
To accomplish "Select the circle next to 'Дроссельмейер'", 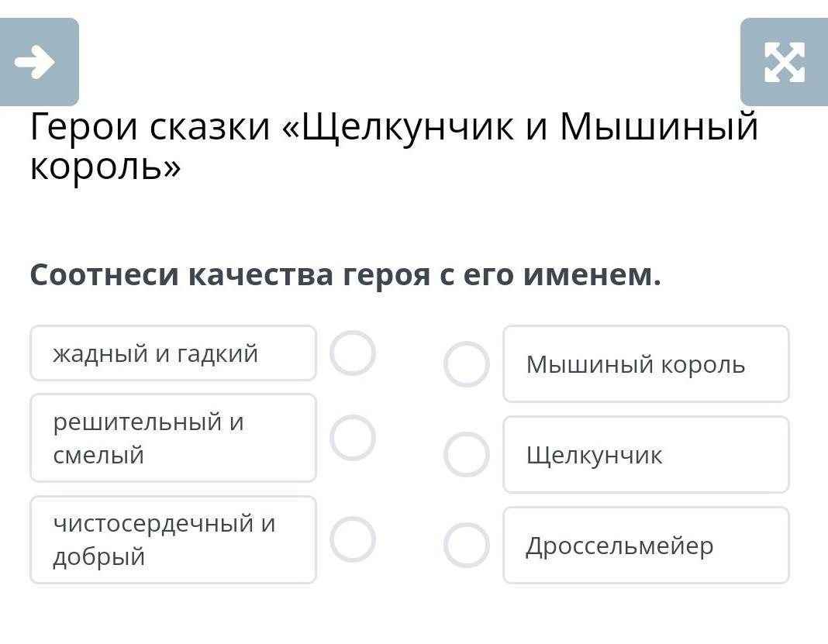I will (x=467, y=546).
